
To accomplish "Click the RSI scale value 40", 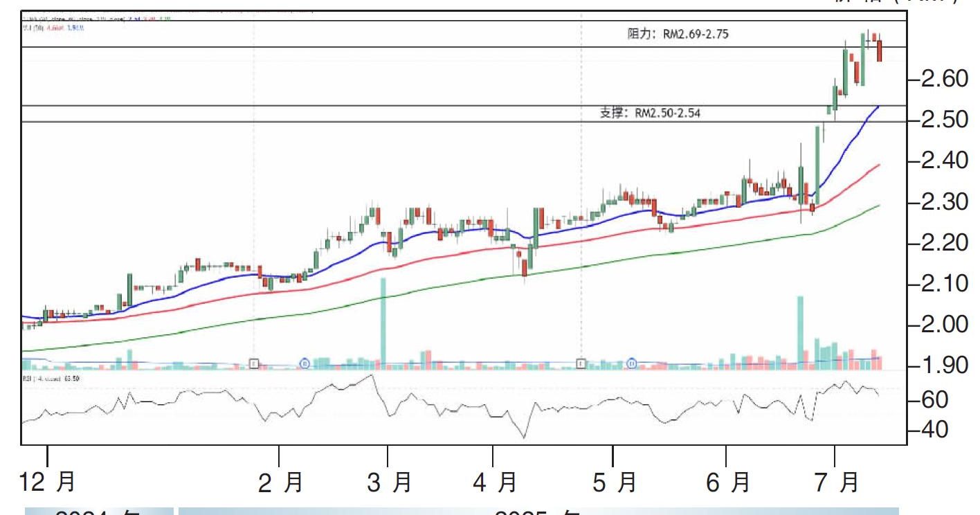I will [934, 430].
